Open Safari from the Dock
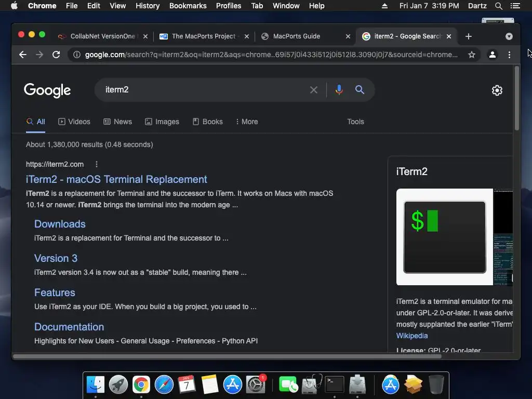Viewport: 532px width, 399px height. point(164,384)
